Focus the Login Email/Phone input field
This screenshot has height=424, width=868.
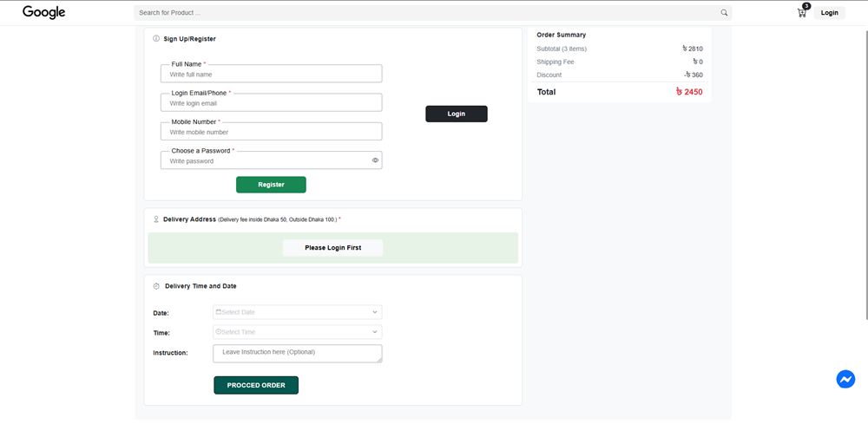[271, 103]
